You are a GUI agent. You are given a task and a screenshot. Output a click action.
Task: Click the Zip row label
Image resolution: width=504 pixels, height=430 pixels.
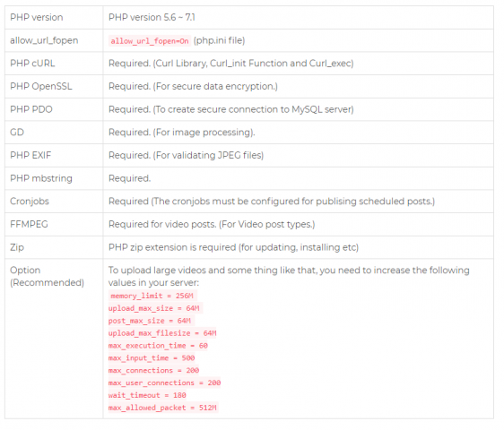coord(17,247)
